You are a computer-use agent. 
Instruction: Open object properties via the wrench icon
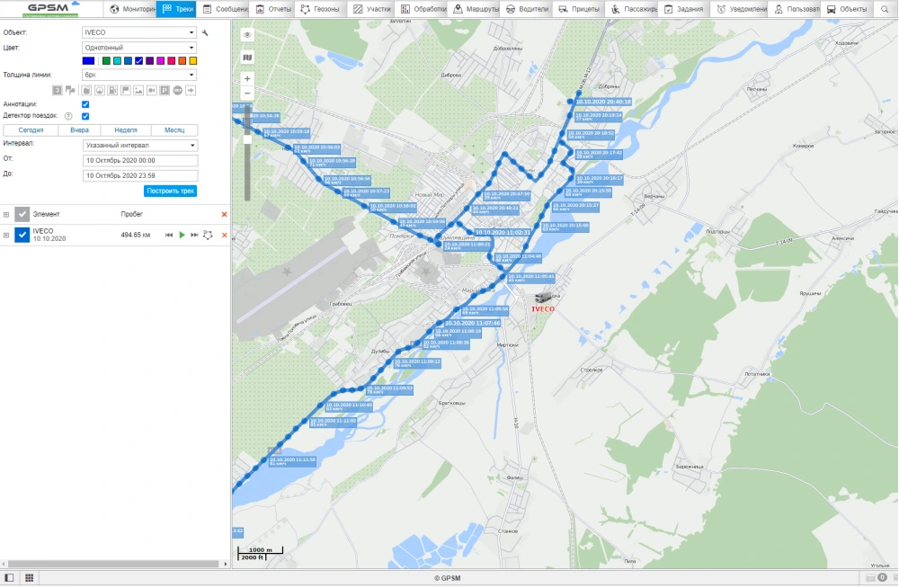[205, 32]
